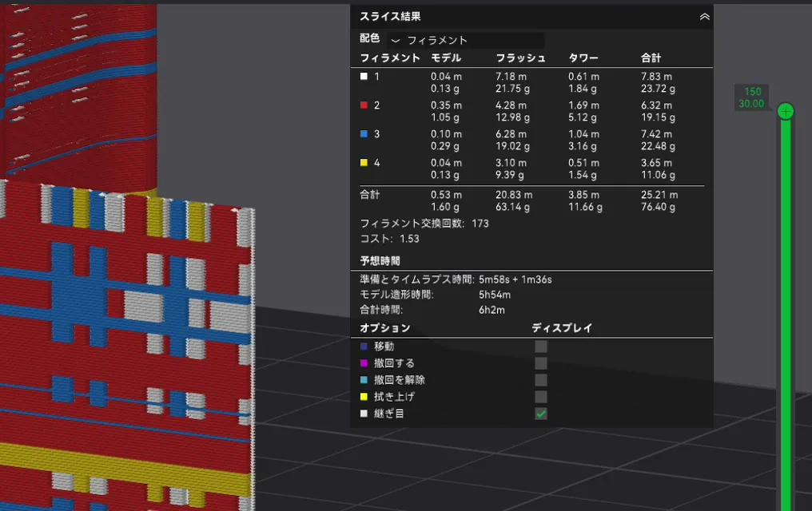This screenshot has height=511, width=812.
Task: Click the 撤回する magenta legend icon
Action: [x=364, y=363]
